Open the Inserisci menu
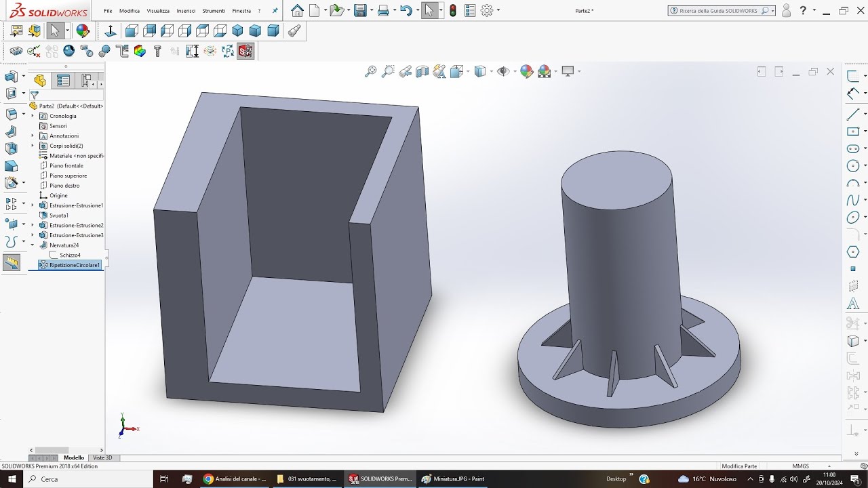Screen dimensions: 868x488 click(186, 11)
